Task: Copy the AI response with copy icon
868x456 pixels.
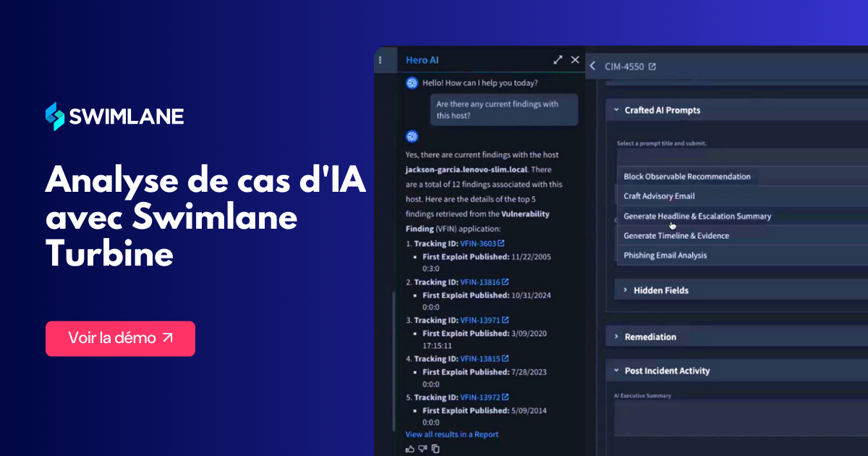Action: [x=435, y=449]
